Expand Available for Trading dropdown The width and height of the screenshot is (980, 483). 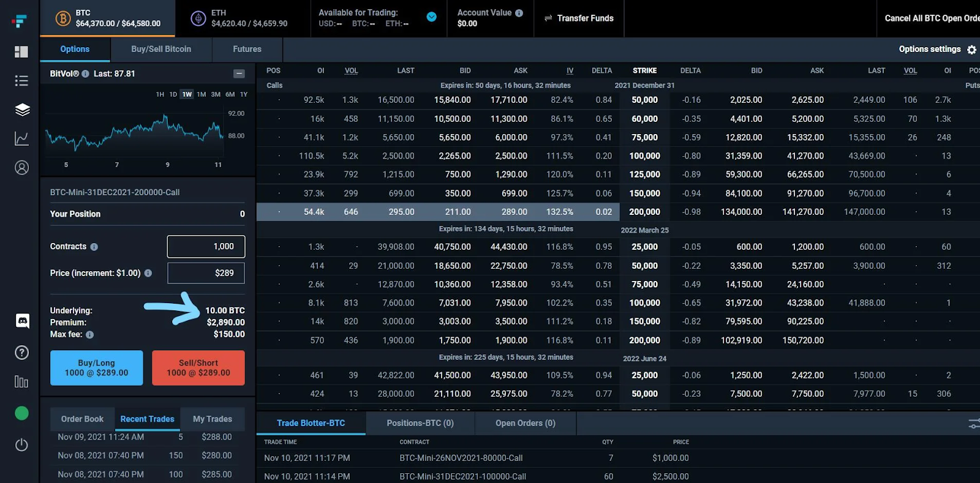pos(432,17)
